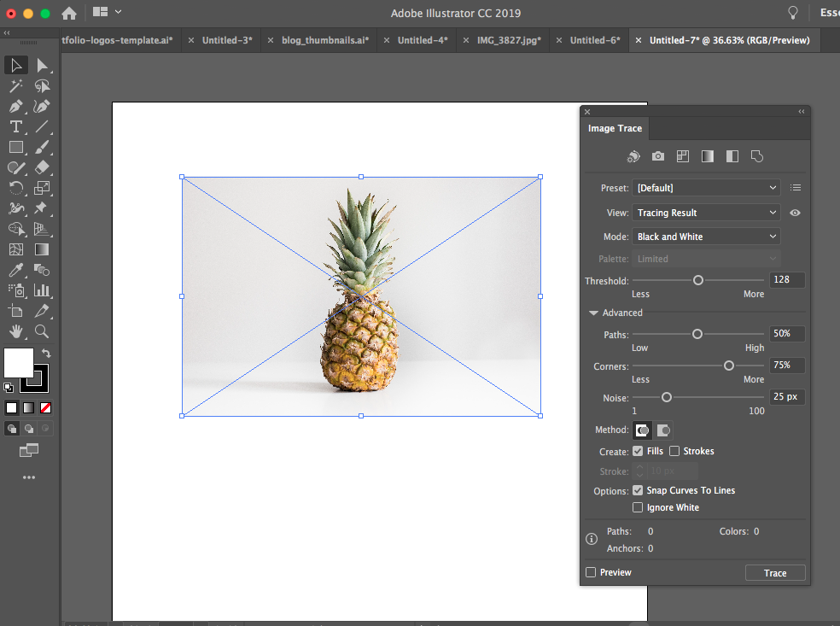Screen dimensions: 840x626
Task: Select the Type tool
Action: [16, 126]
